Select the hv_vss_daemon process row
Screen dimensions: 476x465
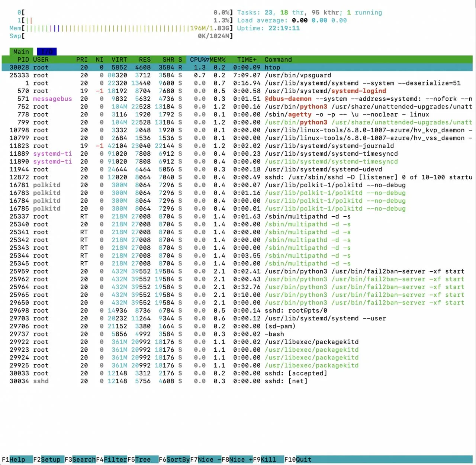click(x=237, y=138)
